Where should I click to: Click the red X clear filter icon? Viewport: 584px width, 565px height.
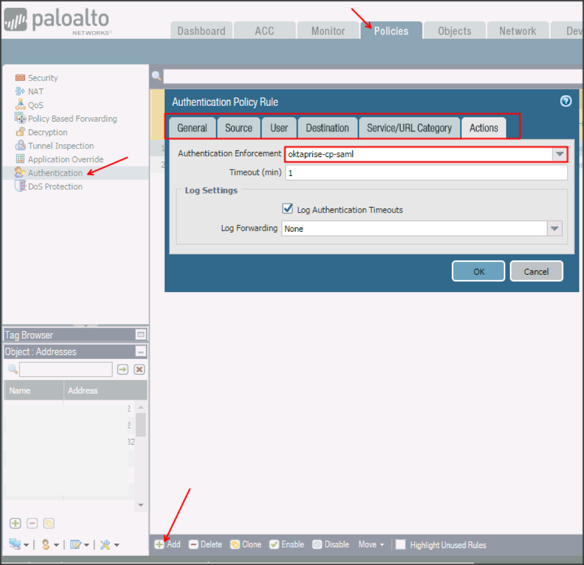139,369
